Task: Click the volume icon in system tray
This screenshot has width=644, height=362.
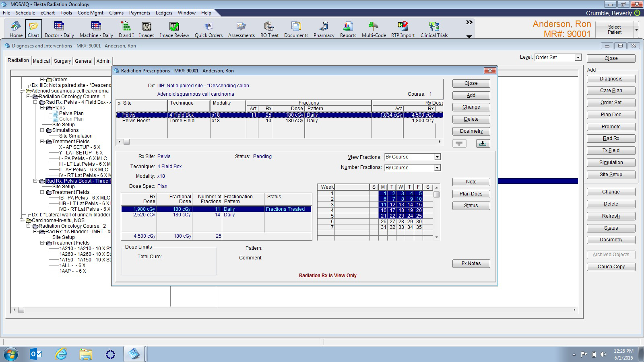Action: tap(603, 354)
